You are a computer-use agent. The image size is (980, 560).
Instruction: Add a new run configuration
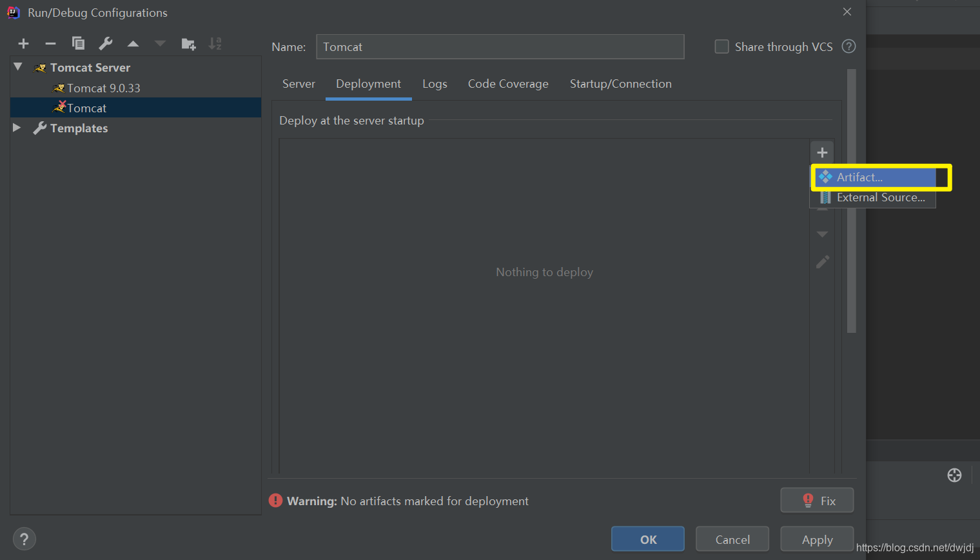(24, 44)
